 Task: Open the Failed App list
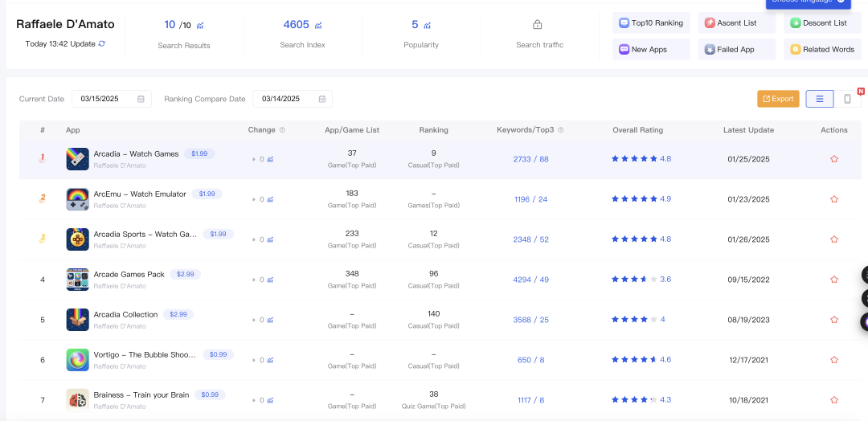tap(737, 49)
